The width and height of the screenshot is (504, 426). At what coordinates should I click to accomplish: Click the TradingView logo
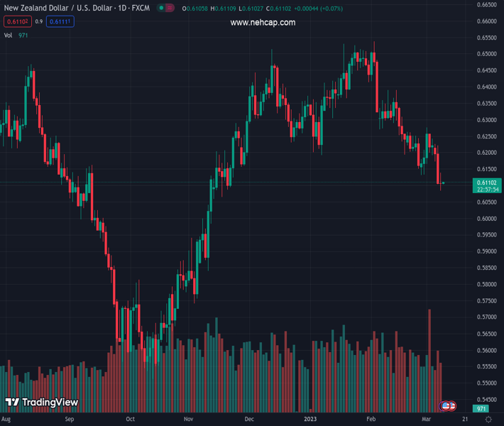click(x=42, y=403)
